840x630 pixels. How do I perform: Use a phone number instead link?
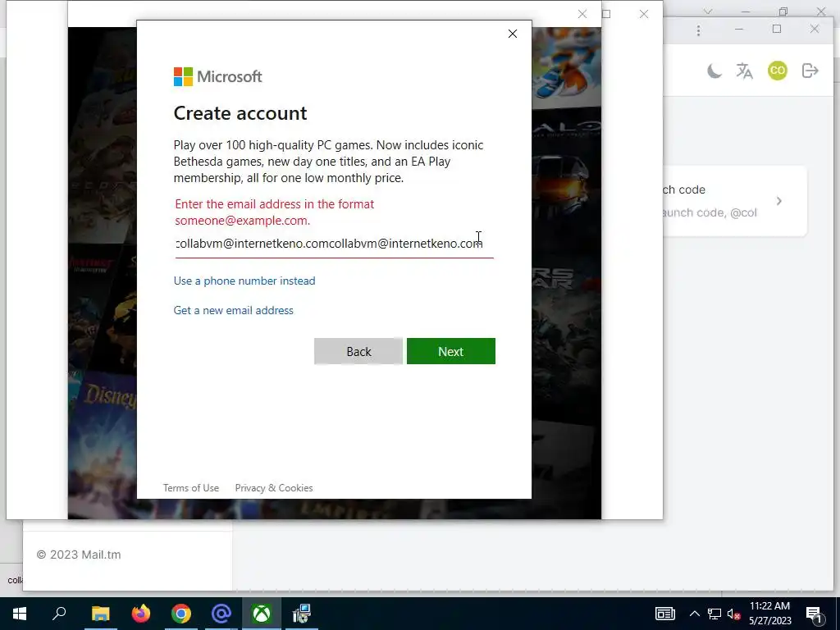tap(244, 281)
